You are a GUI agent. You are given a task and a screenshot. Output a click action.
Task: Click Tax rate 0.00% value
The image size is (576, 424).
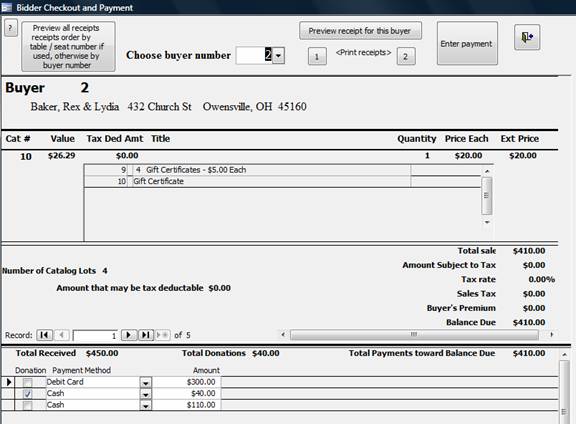click(541, 279)
